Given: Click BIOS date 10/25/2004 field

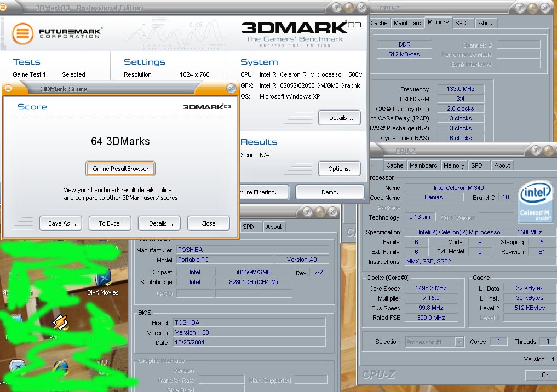Looking at the screenshot, I should click(x=249, y=343).
